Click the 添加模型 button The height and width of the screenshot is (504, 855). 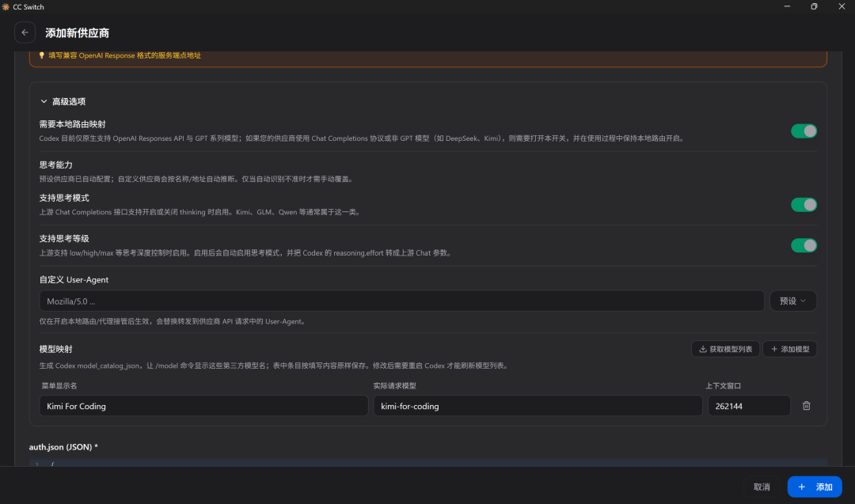[x=789, y=349]
